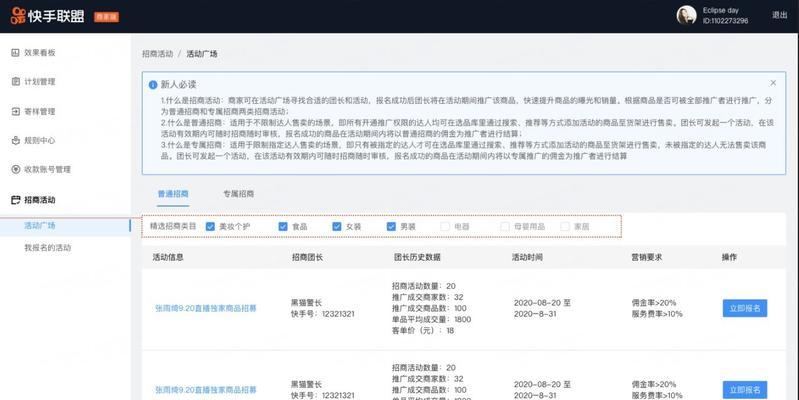The height and width of the screenshot is (400, 799).
Task: Check the 母婴用品 category checkbox
Action: (x=504, y=226)
